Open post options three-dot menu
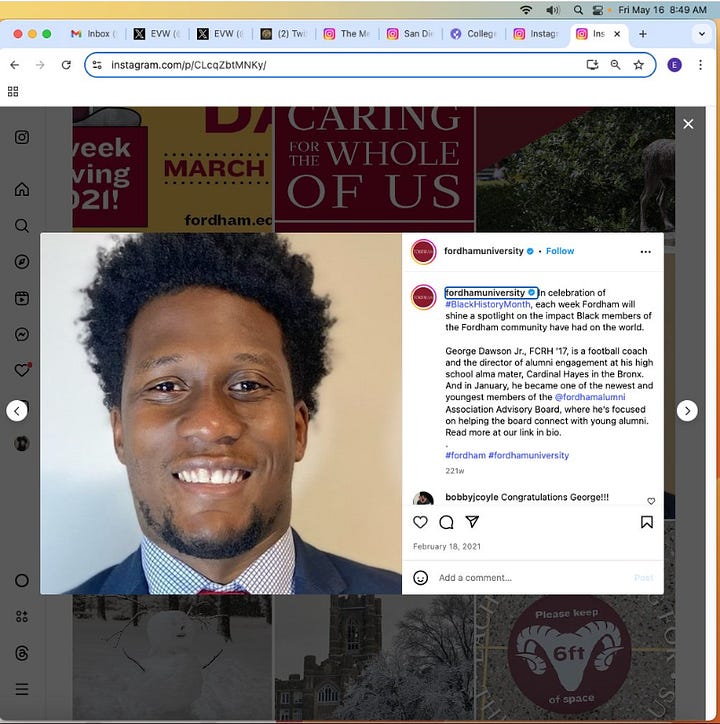Viewport: 720px width, 724px height. (646, 252)
